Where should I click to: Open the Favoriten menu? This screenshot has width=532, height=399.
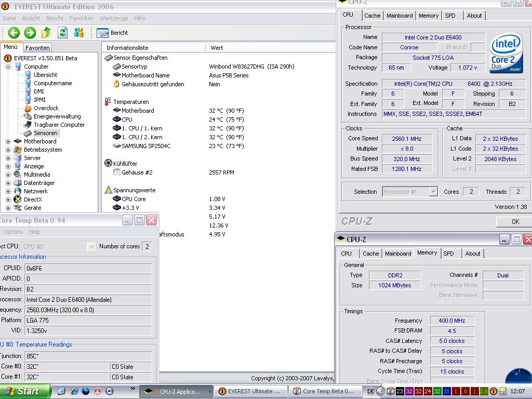pos(82,18)
